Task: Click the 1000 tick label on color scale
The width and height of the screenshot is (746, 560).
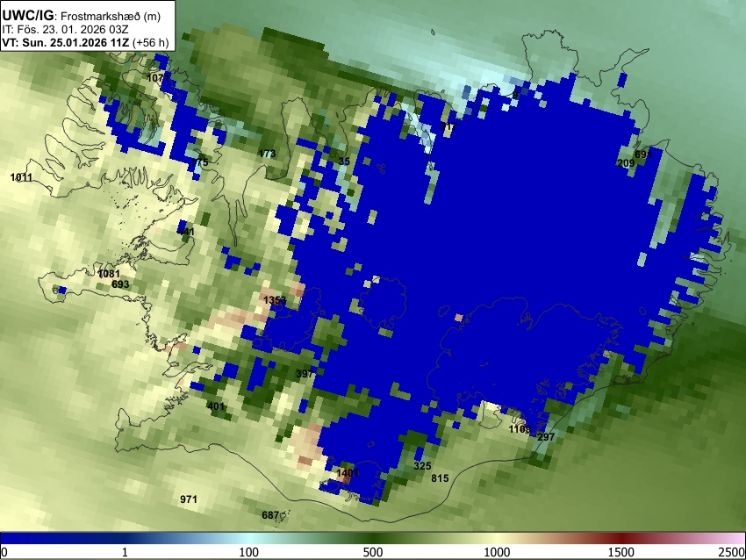Action: (x=497, y=552)
